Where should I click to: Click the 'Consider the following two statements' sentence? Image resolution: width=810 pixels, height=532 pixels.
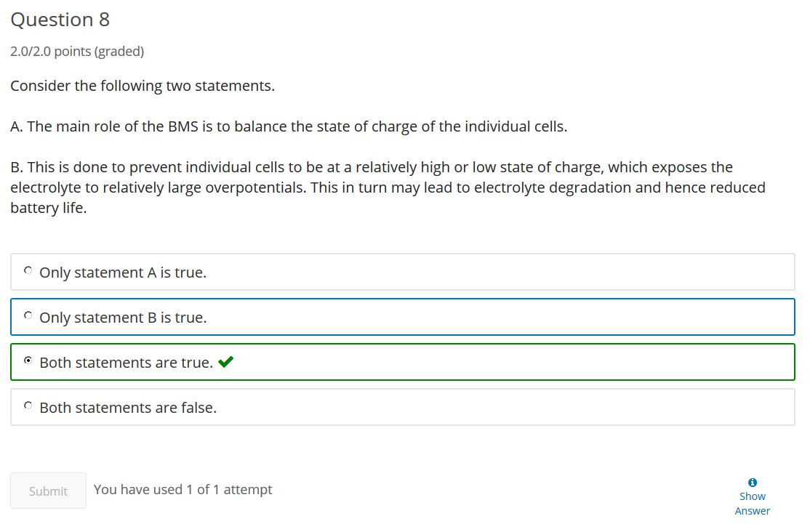click(x=143, y=86)
